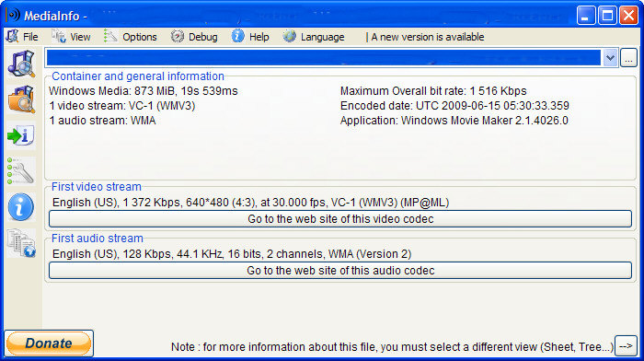Click the 'First video stream' heading
Screen dimensions: 644x361
[97, 187]
